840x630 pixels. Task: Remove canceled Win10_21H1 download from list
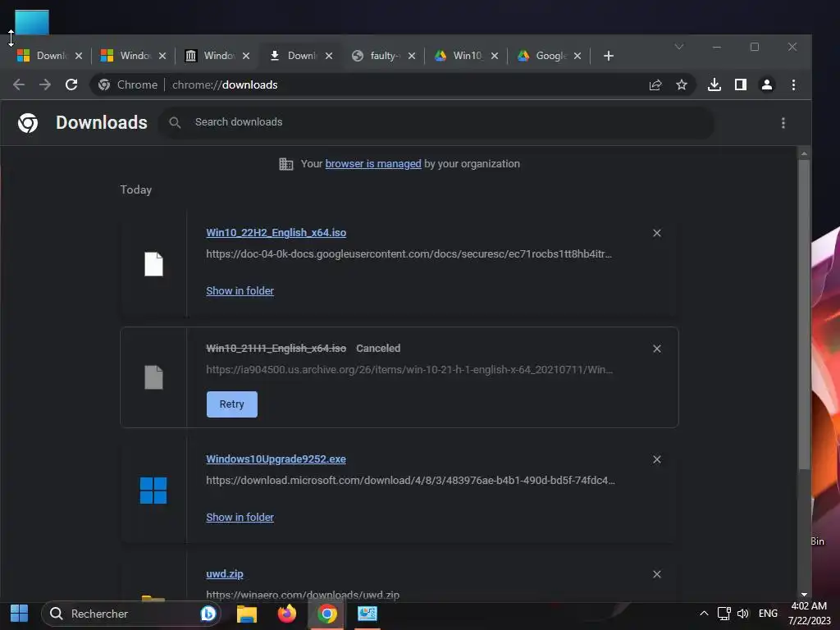pos(657,349)
